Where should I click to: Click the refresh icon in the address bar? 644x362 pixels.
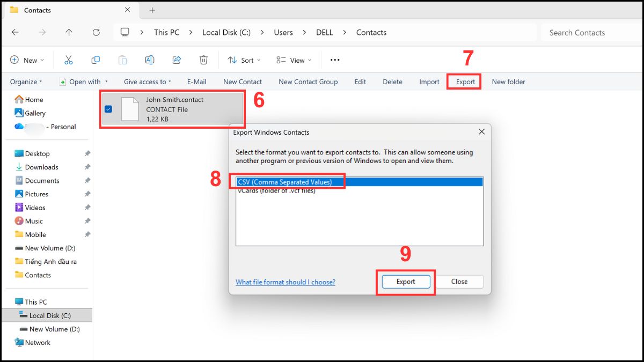96,32
